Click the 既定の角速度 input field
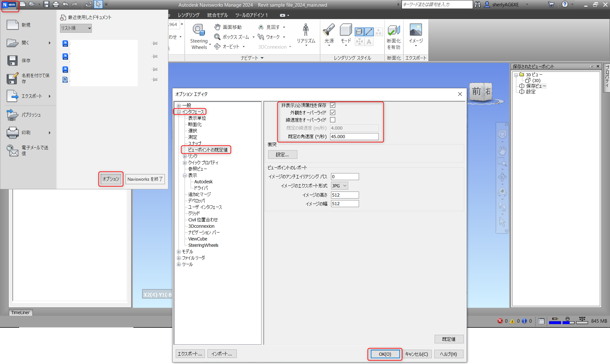 coord(354,136)
